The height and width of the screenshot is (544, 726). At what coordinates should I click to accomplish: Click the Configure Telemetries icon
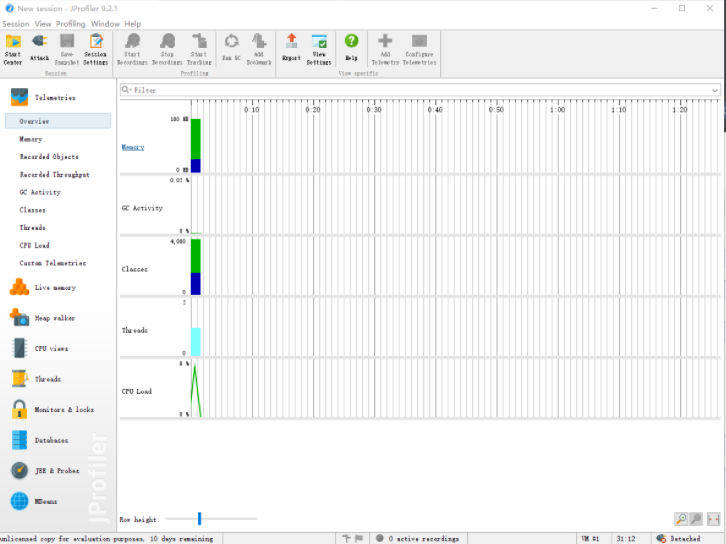pyautogui.click(x=419, y=49)
